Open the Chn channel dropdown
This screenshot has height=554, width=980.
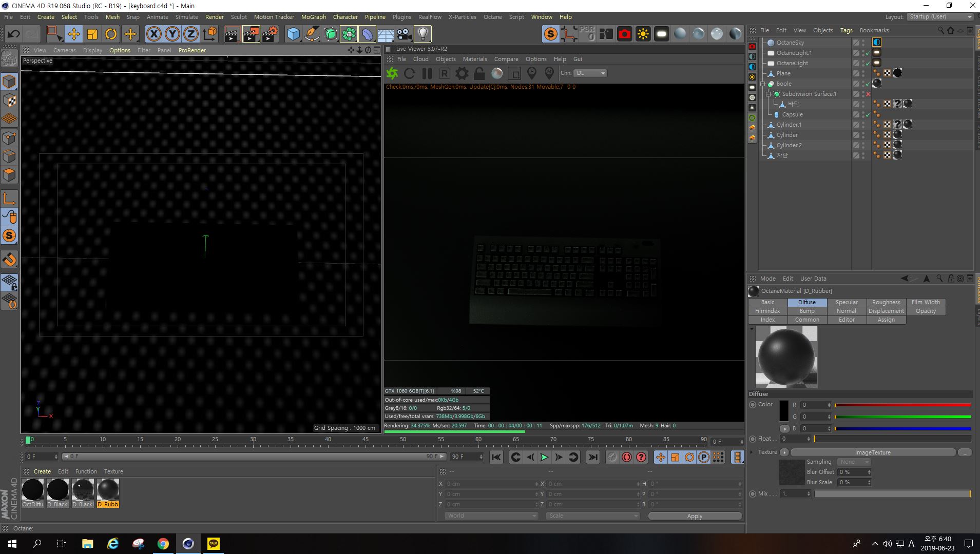[x=590, y=73]
